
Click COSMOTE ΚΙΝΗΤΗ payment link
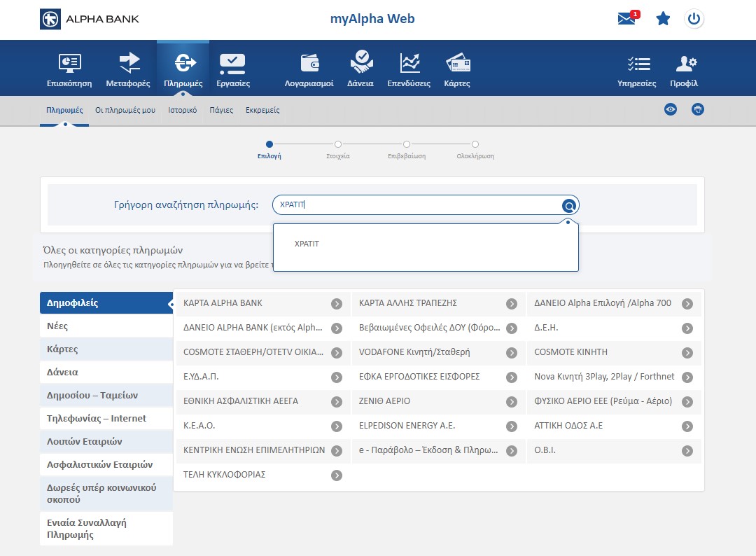[x=570, y=352]
